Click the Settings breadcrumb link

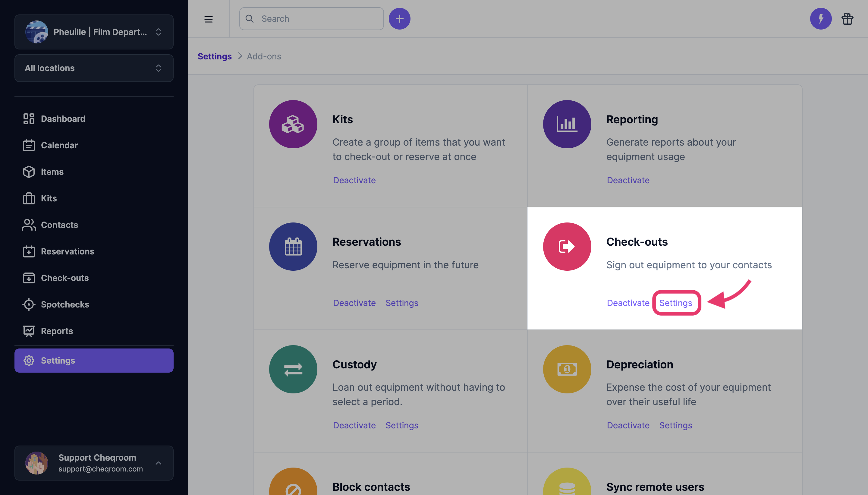(x=215, y=56)
